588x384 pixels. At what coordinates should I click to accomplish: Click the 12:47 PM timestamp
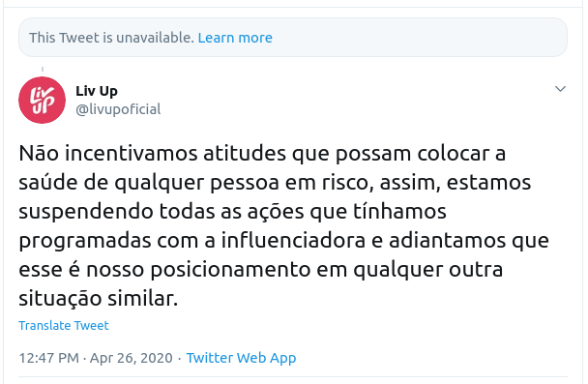48,358
